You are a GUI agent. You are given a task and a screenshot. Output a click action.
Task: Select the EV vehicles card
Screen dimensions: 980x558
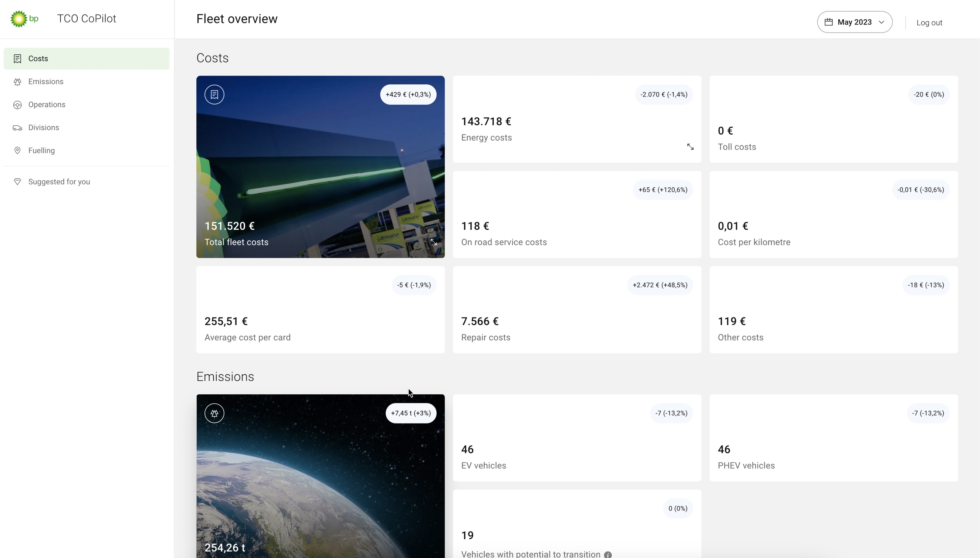(577, 438)
